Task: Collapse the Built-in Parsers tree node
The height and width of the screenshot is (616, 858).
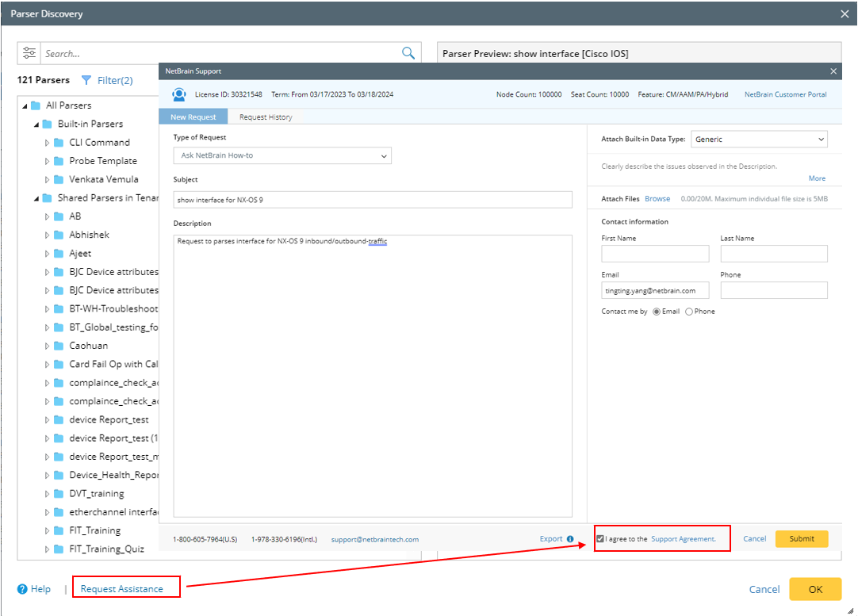Action: pos(36,124)
